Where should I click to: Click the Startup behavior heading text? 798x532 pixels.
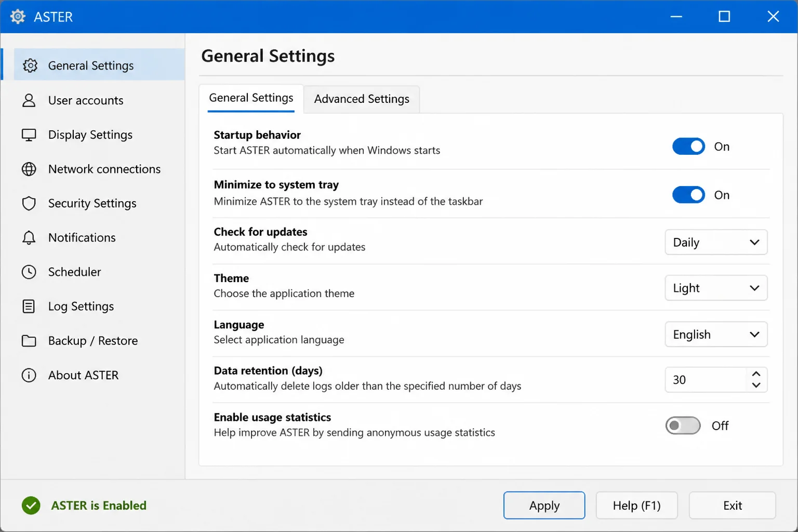(257, 135)
